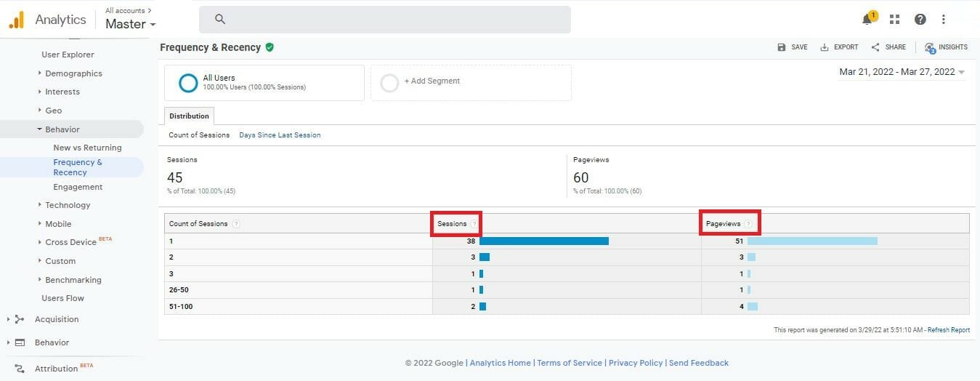Image resolution: width=980 pixels, height=381 pixels.
Task: Expand the Acquisition main section
Action: tap(57, 319)
